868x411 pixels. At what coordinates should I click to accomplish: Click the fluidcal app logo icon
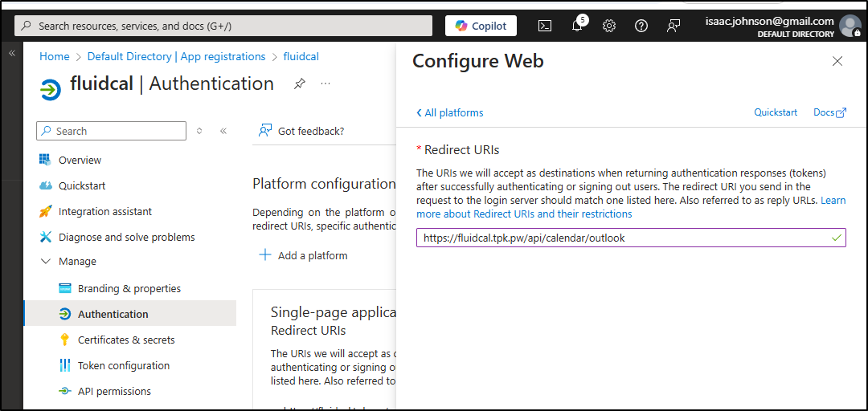(x=51, y=88)
